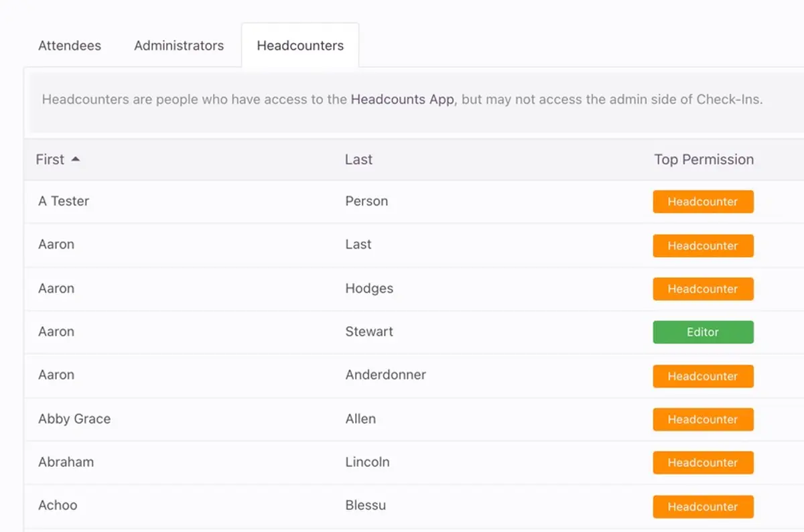
Task: Sort by Top Permission column header
Action: click(704, 159)
